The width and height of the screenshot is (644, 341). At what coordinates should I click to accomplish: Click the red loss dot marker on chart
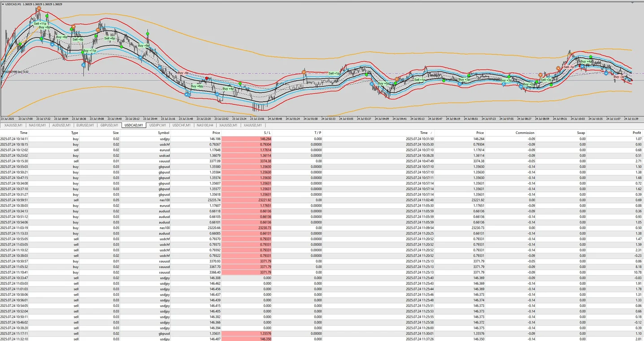click(x=207, y=78)
